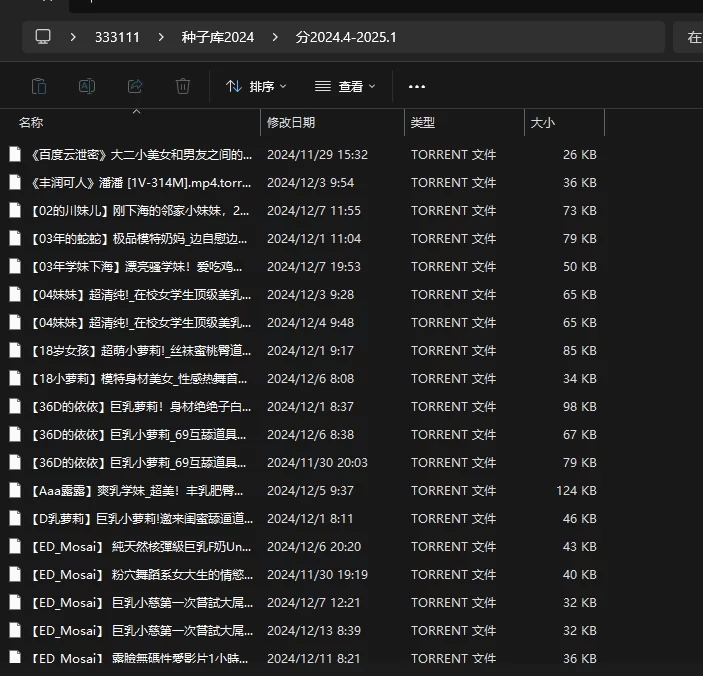The width and height of the screenshot is (703, 676).
Task: Click the Share icon in the toolbar
Action: tap(135, 86)
